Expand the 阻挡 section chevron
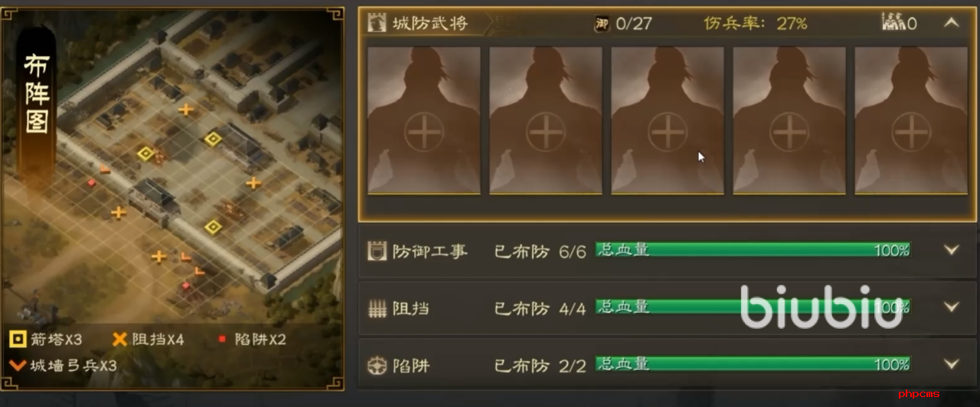 952,307
